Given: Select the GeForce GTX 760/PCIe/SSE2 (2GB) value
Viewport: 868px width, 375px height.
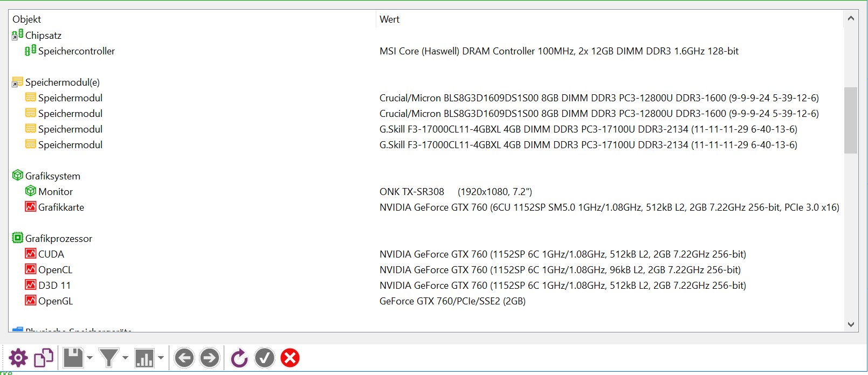Looking at the screenshot, I should pyautogui.click(x=452, y=301).
